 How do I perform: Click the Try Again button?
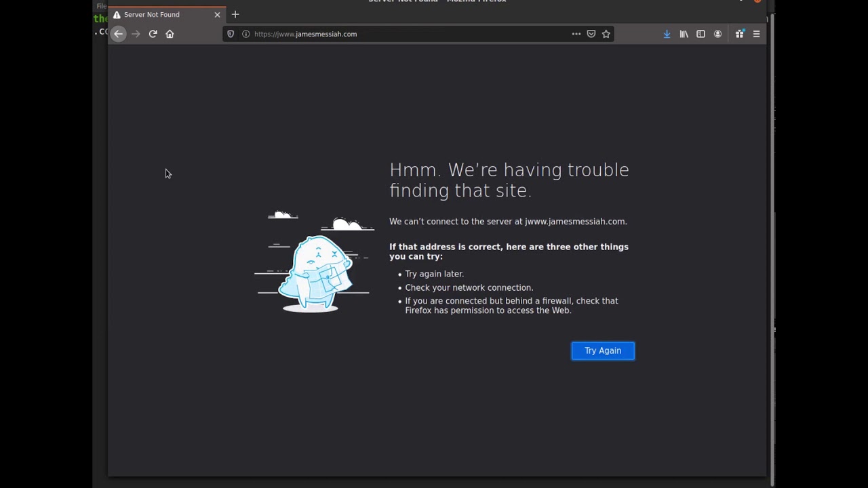tap(603, 350)
